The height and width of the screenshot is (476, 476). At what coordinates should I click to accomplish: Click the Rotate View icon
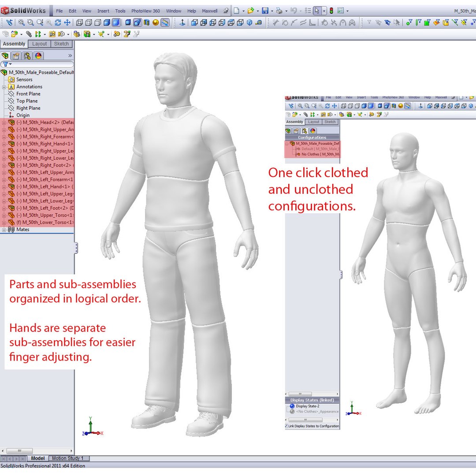pos(58,22)
